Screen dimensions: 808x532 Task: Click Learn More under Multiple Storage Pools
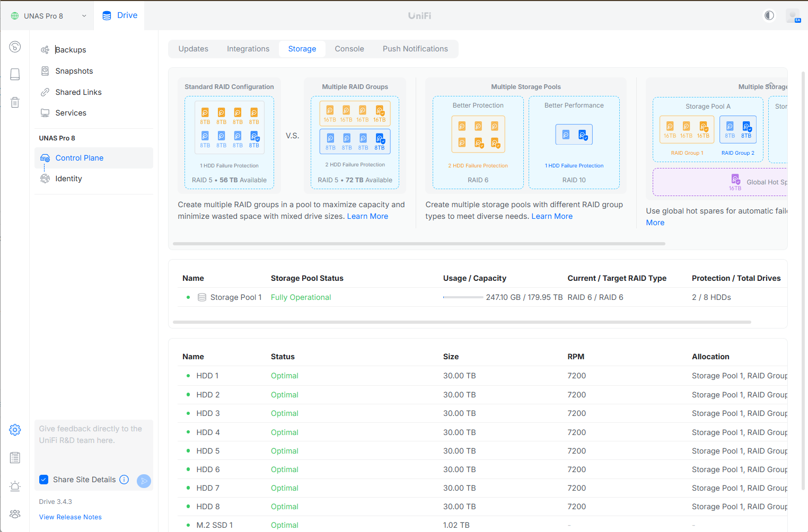[552, 216]
